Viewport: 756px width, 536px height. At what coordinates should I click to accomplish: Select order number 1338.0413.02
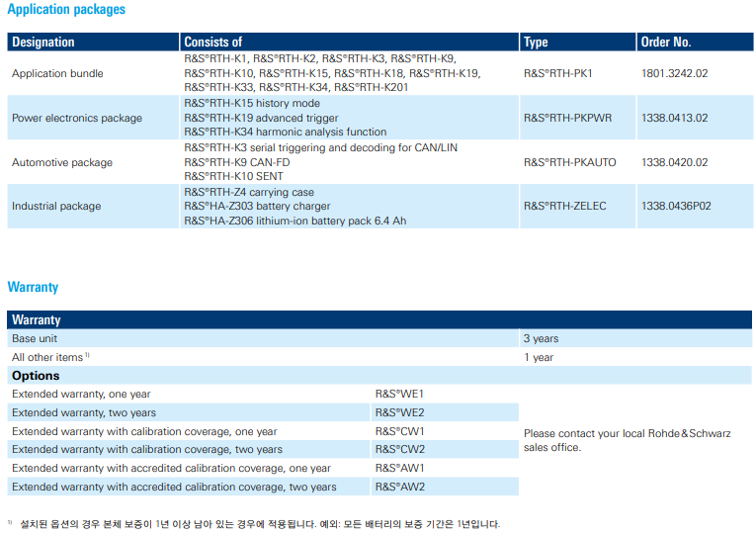(675, 119)
